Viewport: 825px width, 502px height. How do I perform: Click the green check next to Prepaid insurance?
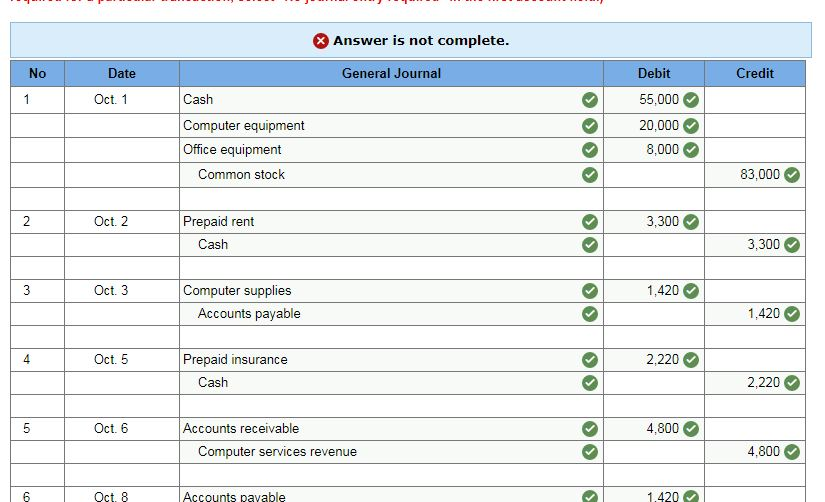[590, 360]
